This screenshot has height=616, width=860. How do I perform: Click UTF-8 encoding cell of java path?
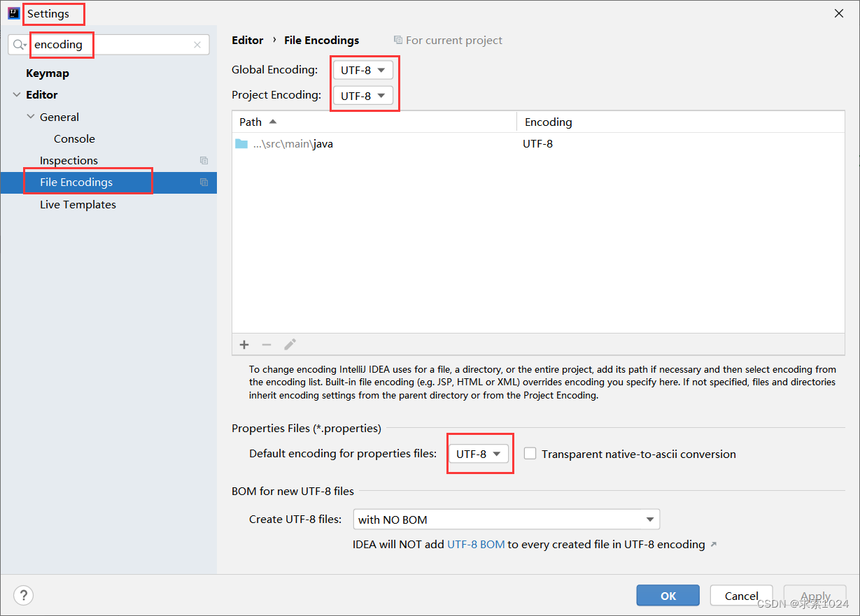pos(538,144)
